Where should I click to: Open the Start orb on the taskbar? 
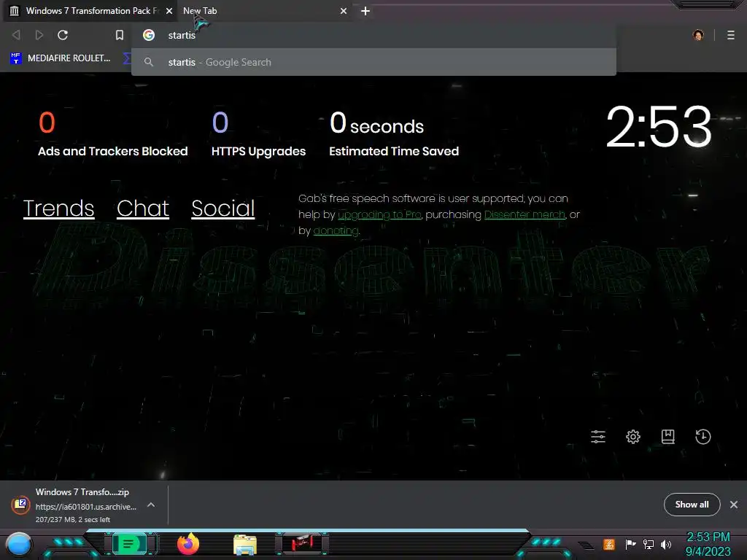coord(19,545)
